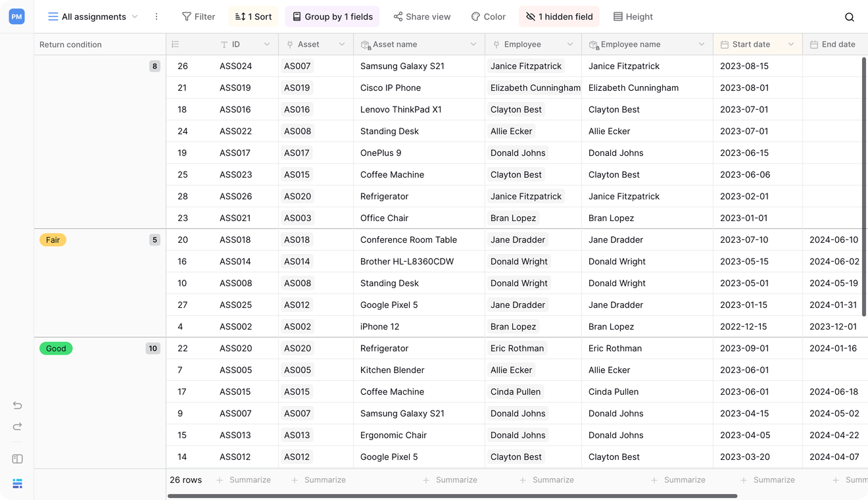The height and width of the screenshot is (500, 868).
Task: Select the 2024-04-22 end date cell
Action: 835,435
